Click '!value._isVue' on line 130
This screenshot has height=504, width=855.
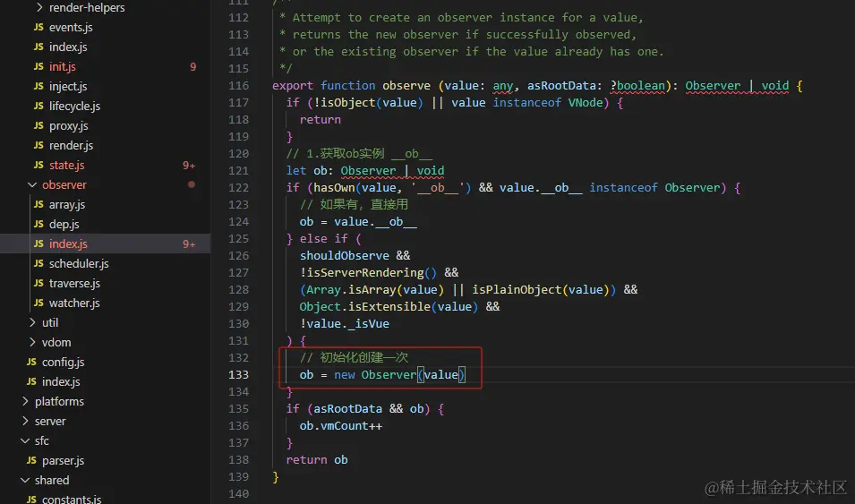click(344, 323)
